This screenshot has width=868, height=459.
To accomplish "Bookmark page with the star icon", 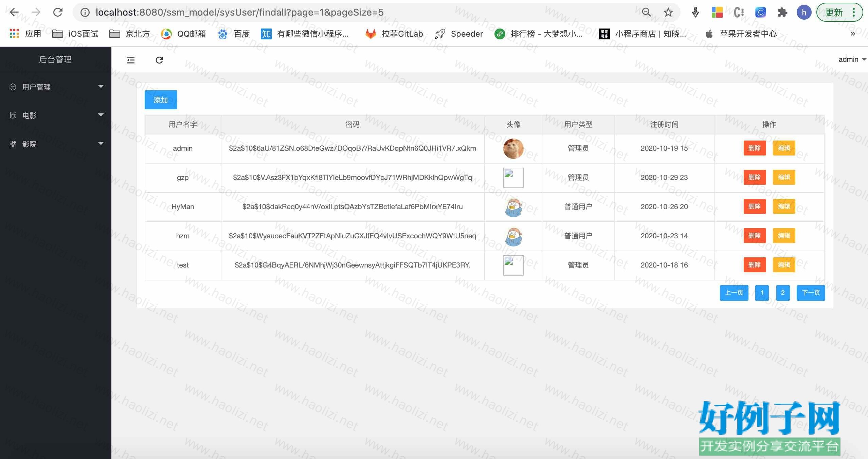I will tap(668, 13).
